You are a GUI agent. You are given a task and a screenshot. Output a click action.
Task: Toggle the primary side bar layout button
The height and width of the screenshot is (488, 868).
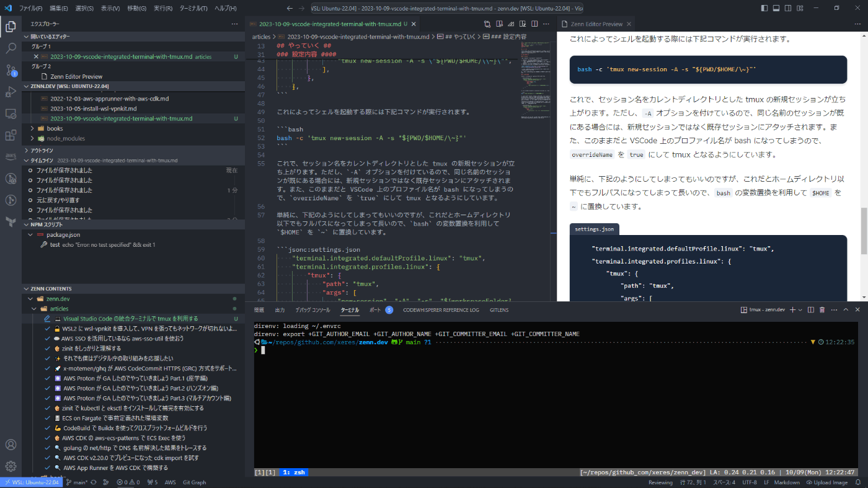click(x=765, y=8)
